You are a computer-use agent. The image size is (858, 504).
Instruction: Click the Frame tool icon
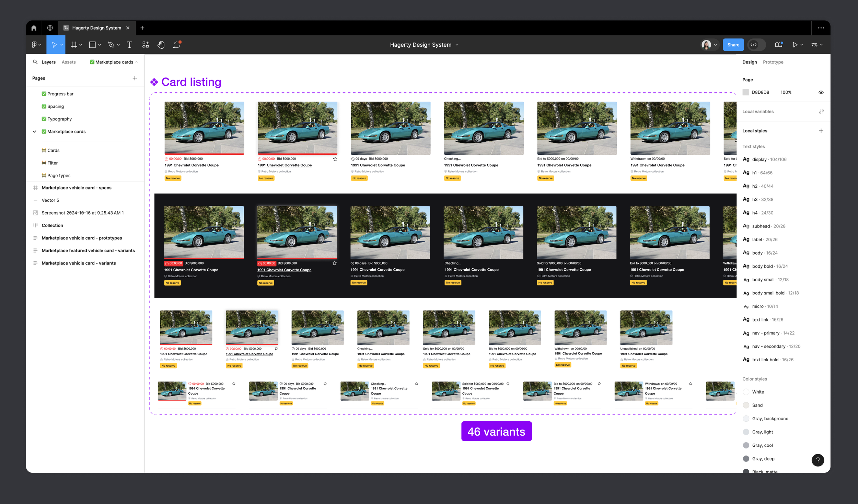coord(74,45)
